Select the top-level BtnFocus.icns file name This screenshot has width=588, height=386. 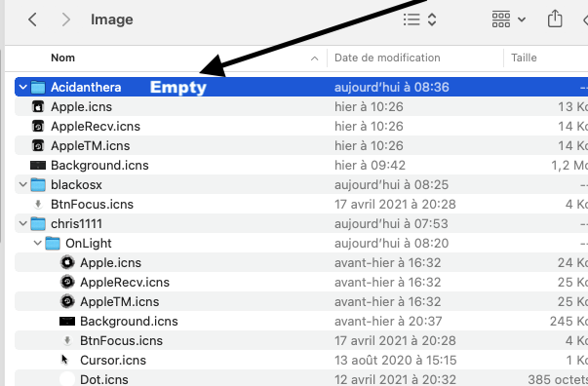coord(93,204)
